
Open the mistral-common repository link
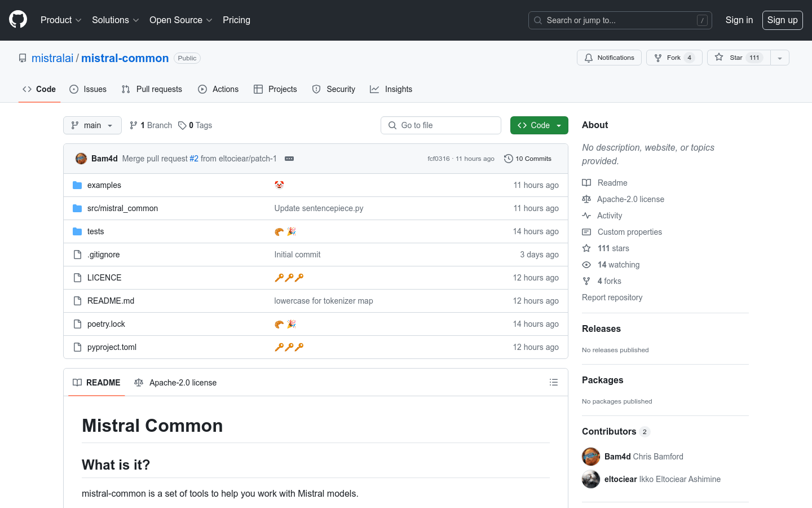coord(125,58)
